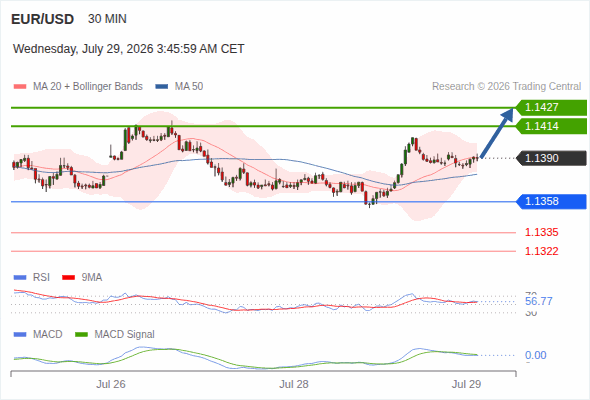Click the MA 20 + Bollinger Bands legend swatch
Image resolution: width=590 pixels, height=400 pixels.
20,87
